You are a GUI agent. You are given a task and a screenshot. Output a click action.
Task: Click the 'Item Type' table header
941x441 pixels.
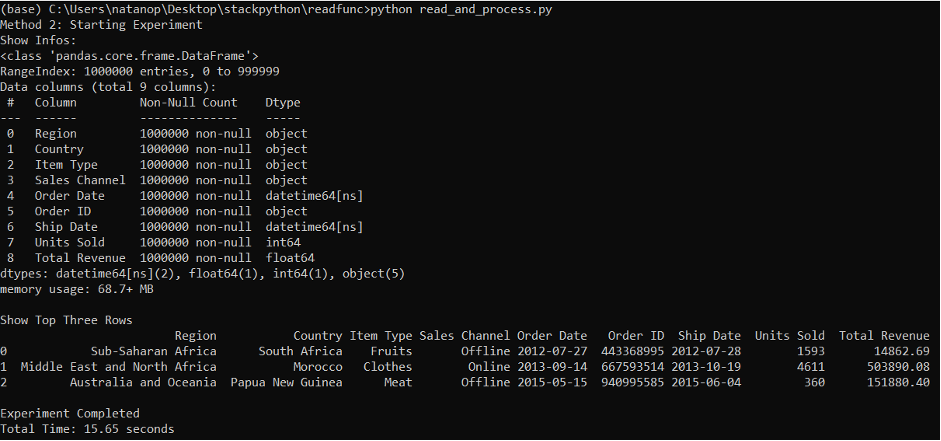pos(381,336)
